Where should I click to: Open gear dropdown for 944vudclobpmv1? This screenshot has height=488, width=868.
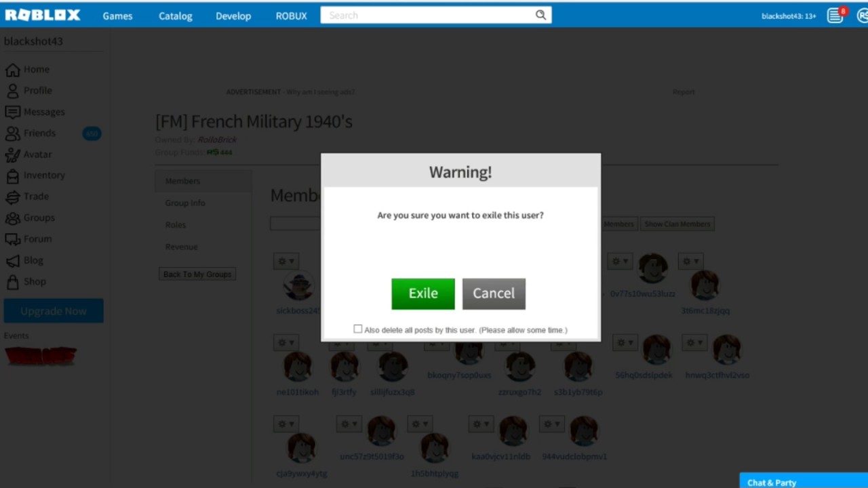click(552, 424)
